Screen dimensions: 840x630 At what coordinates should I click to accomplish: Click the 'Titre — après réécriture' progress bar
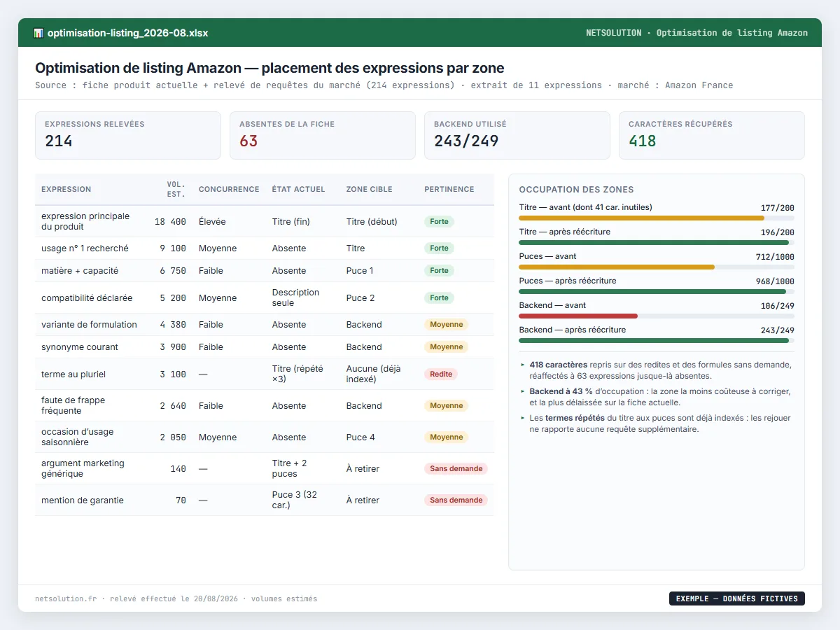[657, 243]
